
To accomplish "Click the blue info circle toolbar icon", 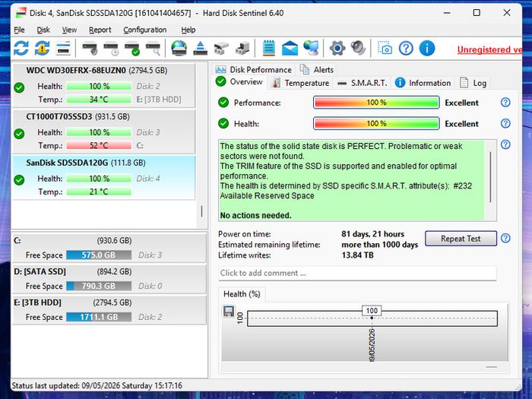I will pyautogui.click(x=427, y=48).
